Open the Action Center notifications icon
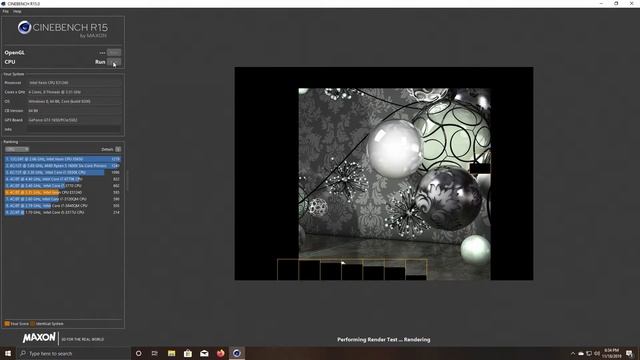This screenshot has height=360, width=640. tap(629, 353)
